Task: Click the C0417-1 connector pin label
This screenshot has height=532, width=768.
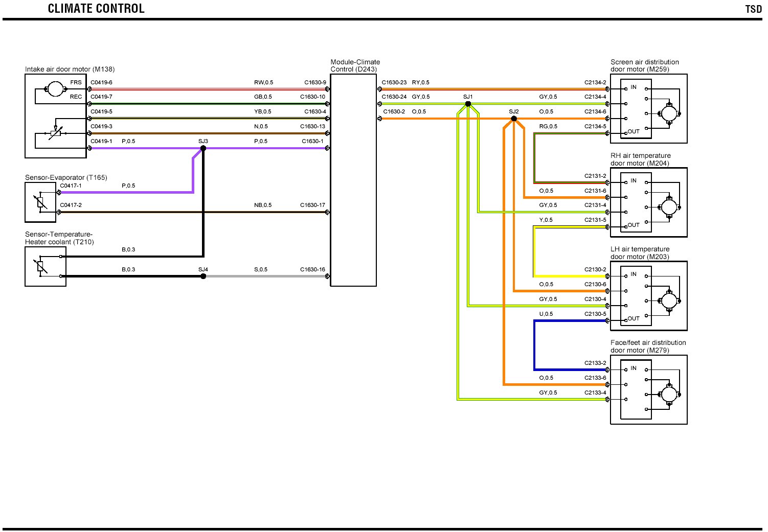Action: pyautogui.click(x=71, y=186)
